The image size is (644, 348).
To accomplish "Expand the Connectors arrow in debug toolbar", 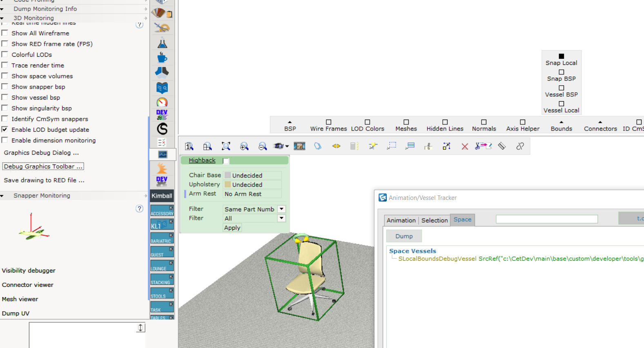I will click(600, 122).
